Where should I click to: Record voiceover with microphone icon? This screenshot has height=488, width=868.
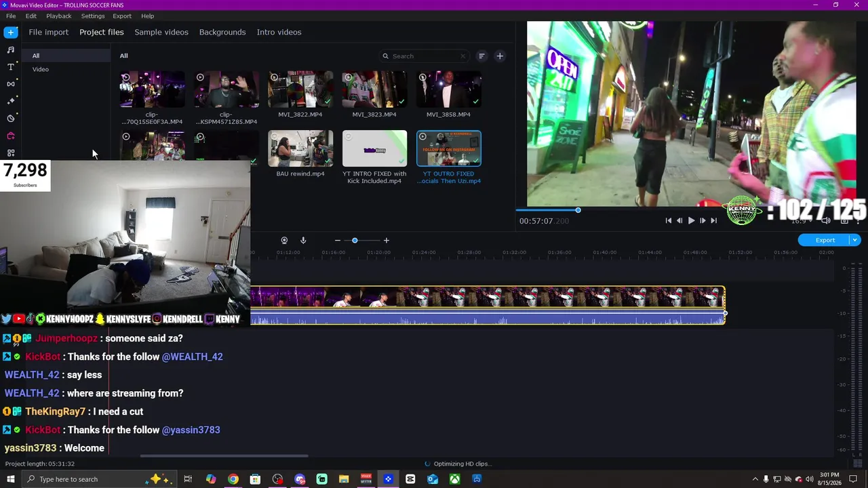pyautogui.click(x=303, y=240)
